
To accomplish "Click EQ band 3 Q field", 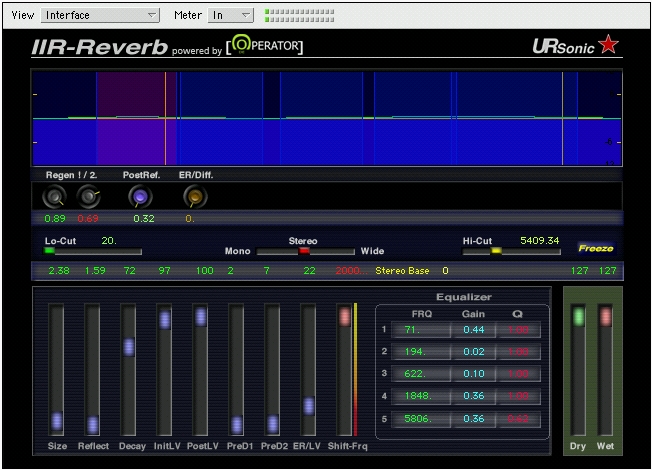I will 519,374.
